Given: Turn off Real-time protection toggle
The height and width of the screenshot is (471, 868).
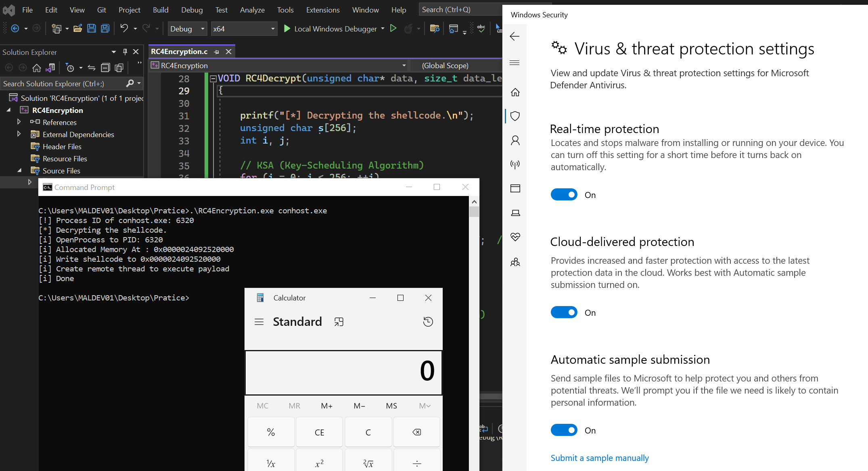Looking at the screenshot, I should (x=564, y=195).
